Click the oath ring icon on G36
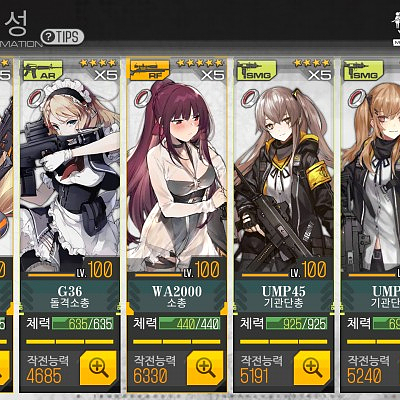Viewport: 400px width, 400px height. [36, 98]
